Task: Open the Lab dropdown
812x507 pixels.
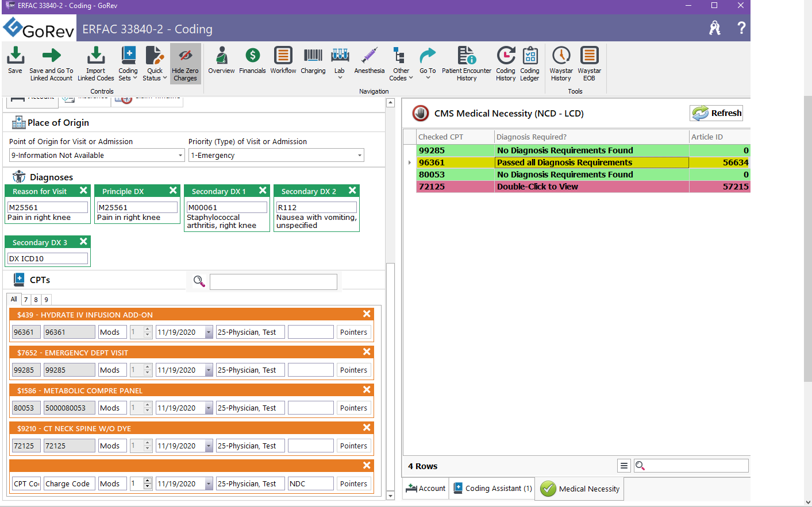Action: pyautogui.click(x=340, y=63)
